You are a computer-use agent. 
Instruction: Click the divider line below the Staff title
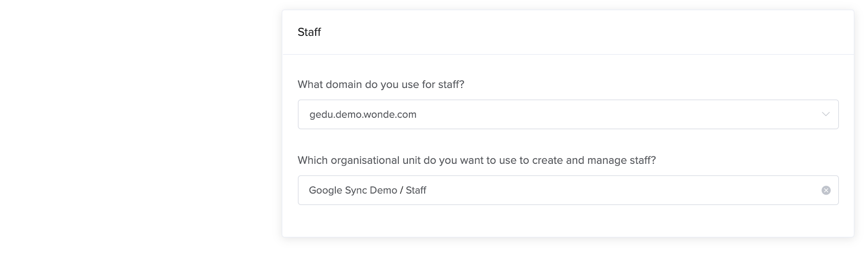(x=568, y=54)
